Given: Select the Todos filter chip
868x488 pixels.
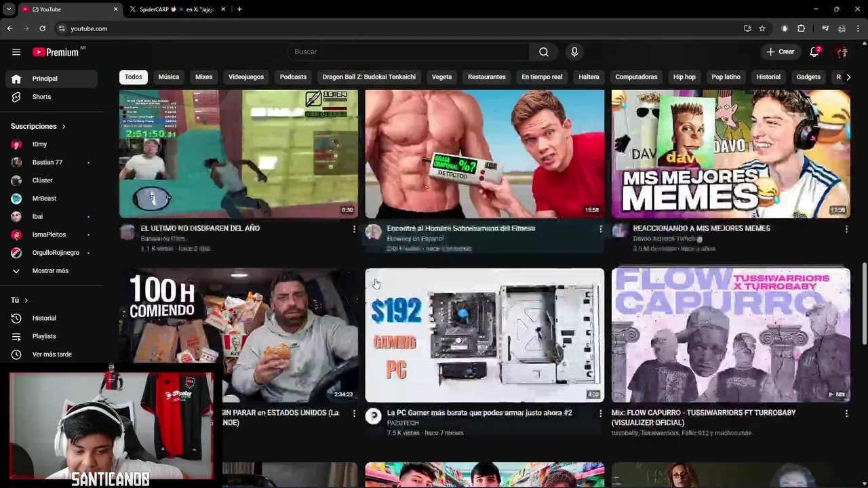Looking at the screenshot, I should (x=134, y=77).
